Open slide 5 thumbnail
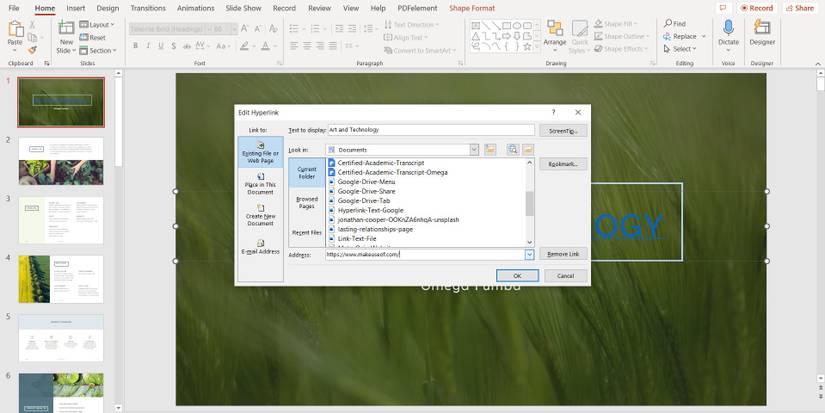Viewport: 825px width, 413px height. coord(61,338)
